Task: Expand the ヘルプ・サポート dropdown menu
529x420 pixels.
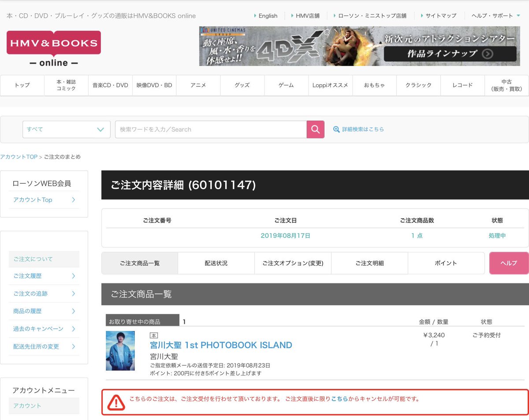Action: coord(495,15)
